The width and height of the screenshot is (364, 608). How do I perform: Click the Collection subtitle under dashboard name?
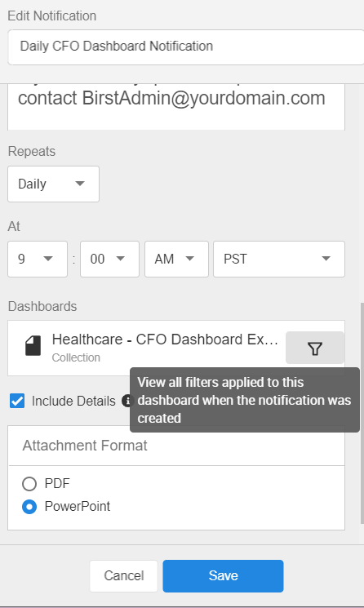click(x=76, y=357)
